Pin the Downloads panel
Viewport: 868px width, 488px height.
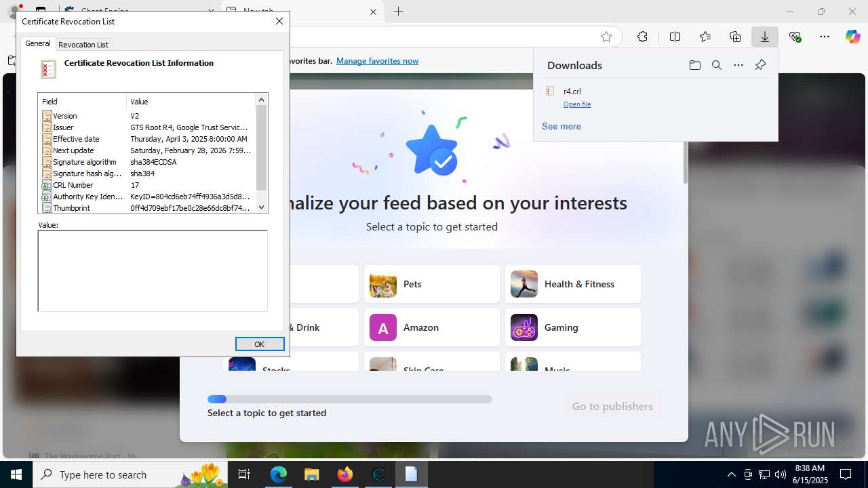point(760,65)
